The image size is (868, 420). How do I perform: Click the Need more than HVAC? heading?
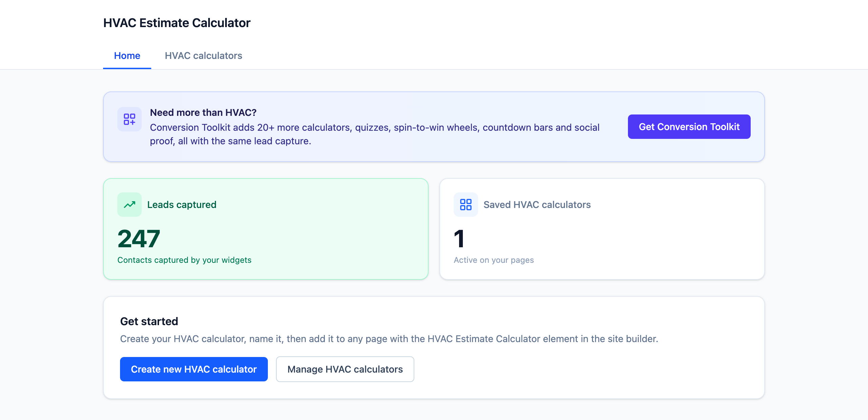203,112
